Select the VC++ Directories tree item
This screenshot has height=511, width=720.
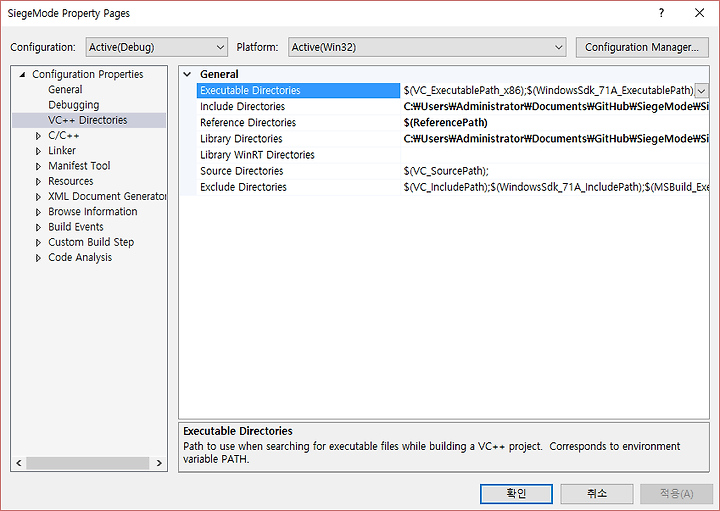coord(88,120)
